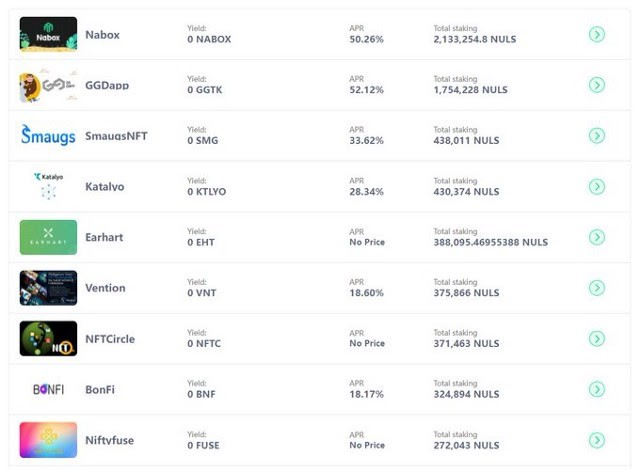Click the Smaugs logo
Image resolution: width=640 pixels, height=470 pixels.
click(x=48, y=135)
